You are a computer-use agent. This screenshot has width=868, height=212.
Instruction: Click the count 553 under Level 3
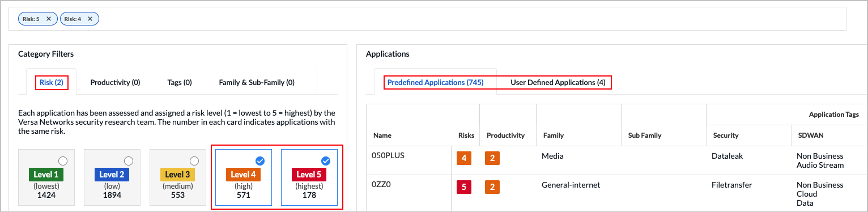tap(178, 195)
